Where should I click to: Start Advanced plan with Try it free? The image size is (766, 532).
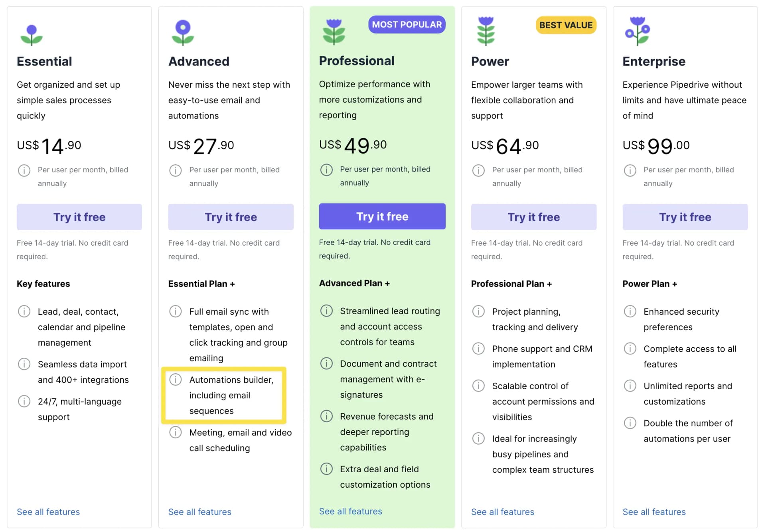pyautogui.click(x=231, y=217)
